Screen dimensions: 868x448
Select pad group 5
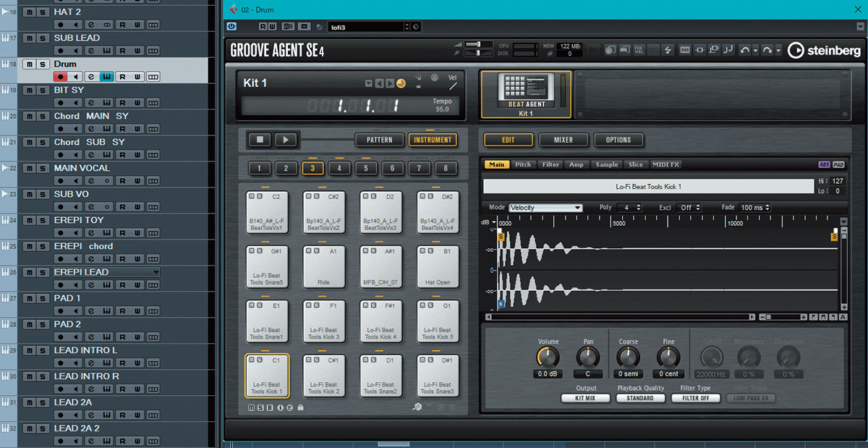(x=366, y=169)
